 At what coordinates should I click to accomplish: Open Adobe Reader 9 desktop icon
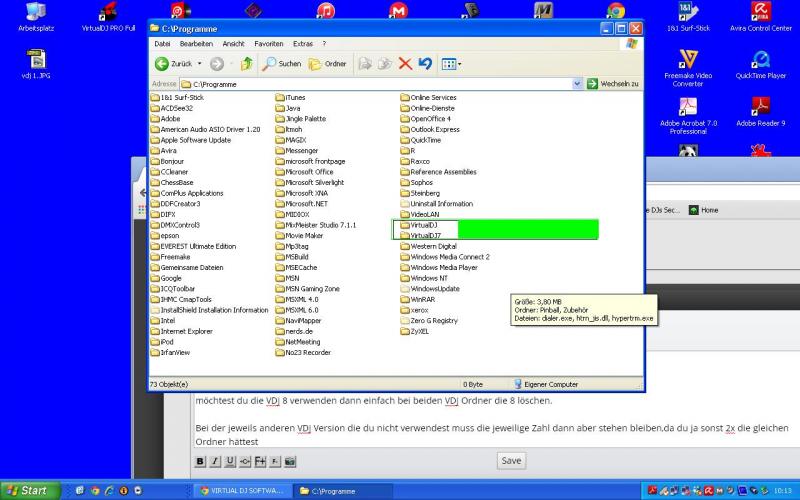click(760, 112)
